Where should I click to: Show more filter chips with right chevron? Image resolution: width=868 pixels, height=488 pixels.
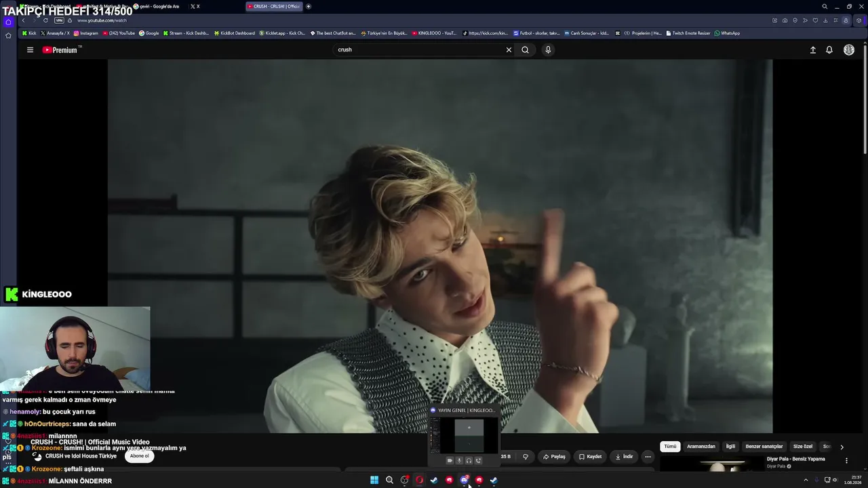tap(842, 447)
